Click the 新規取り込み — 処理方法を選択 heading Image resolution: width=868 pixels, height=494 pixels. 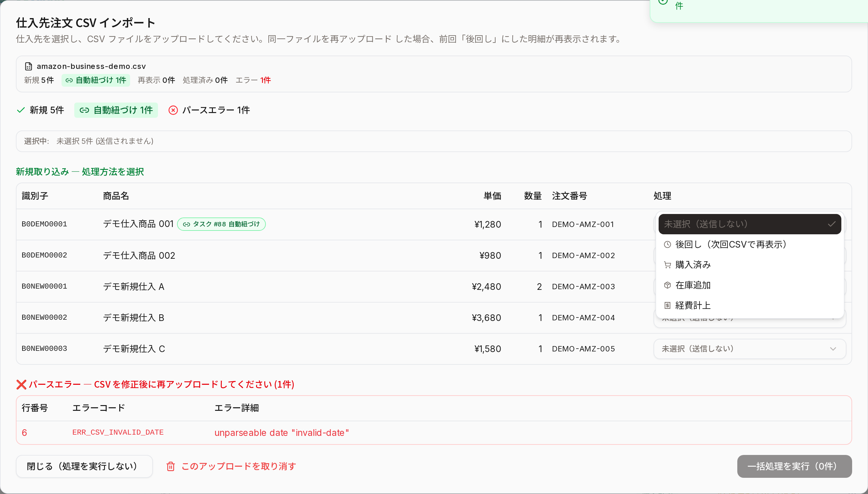click(80, 172)
